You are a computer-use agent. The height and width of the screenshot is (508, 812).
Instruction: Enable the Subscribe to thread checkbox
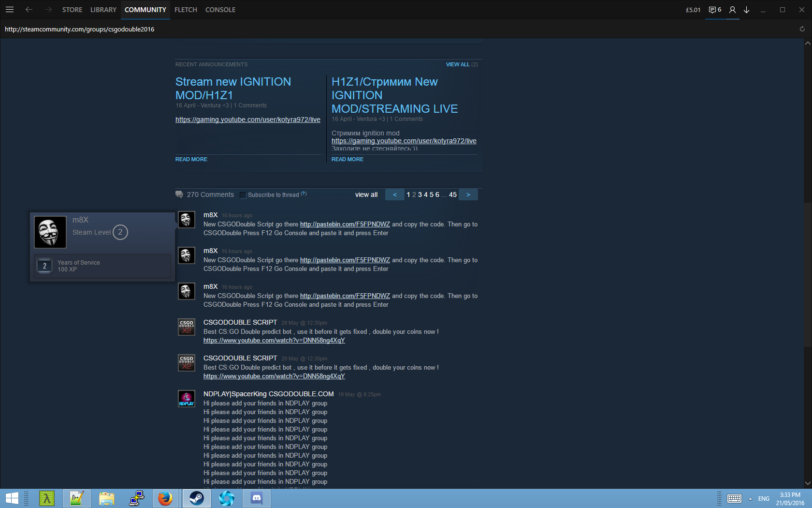click(243, 195)
